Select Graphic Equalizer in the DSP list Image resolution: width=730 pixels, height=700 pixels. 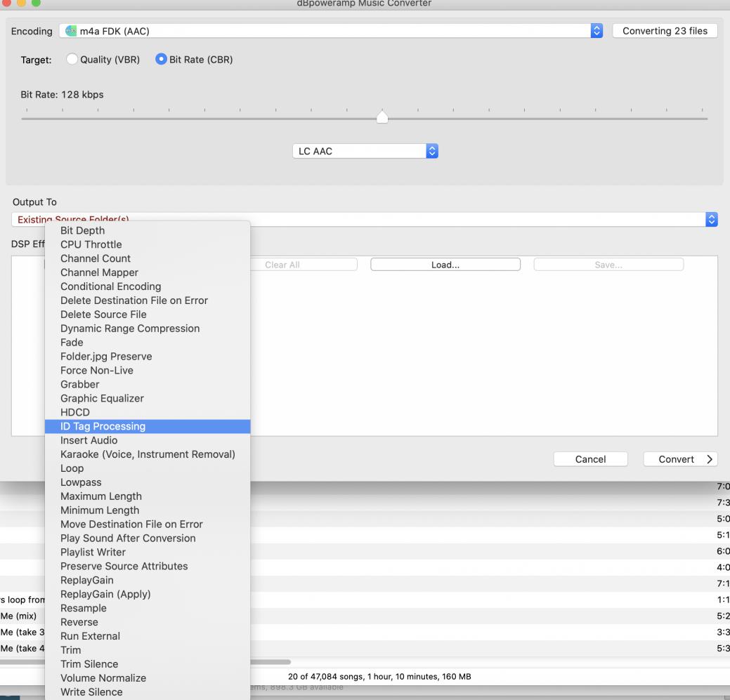102,398
